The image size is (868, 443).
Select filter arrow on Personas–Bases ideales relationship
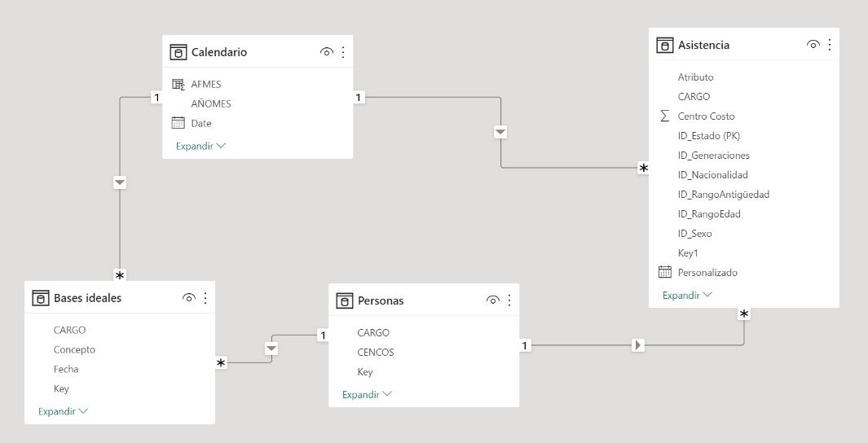[271, 349]
